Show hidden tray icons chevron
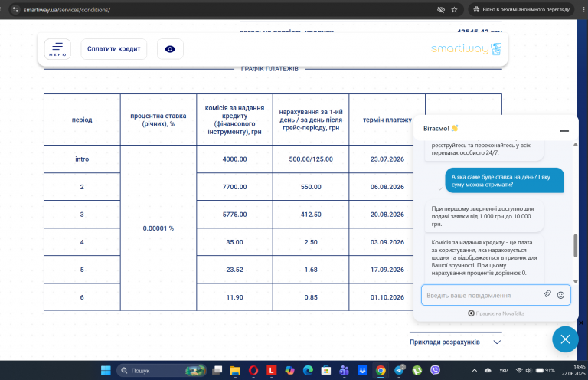The image size is (588, 380). click(475, 371)
